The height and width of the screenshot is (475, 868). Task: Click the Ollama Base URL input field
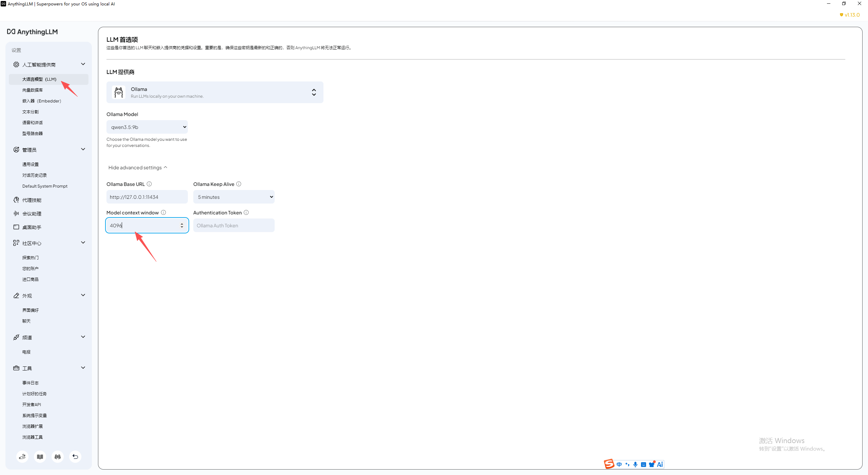click(x=147, y=197)
